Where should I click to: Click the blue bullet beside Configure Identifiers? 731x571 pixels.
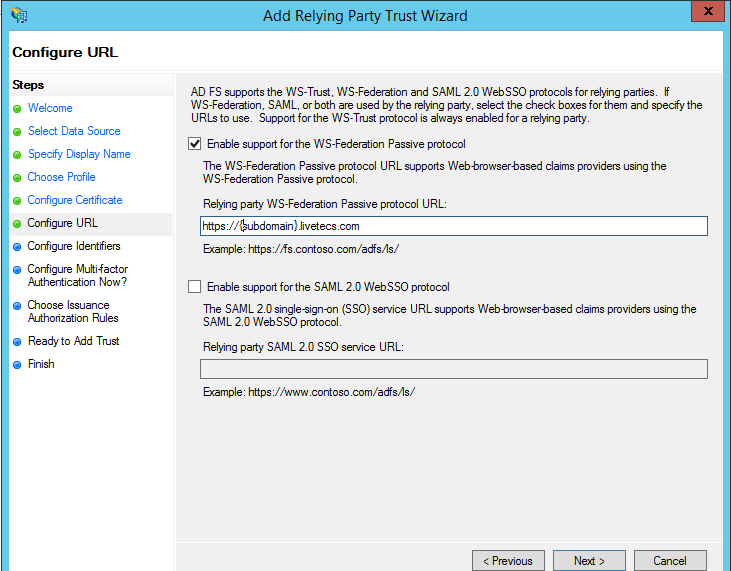[x=17, y=247]
